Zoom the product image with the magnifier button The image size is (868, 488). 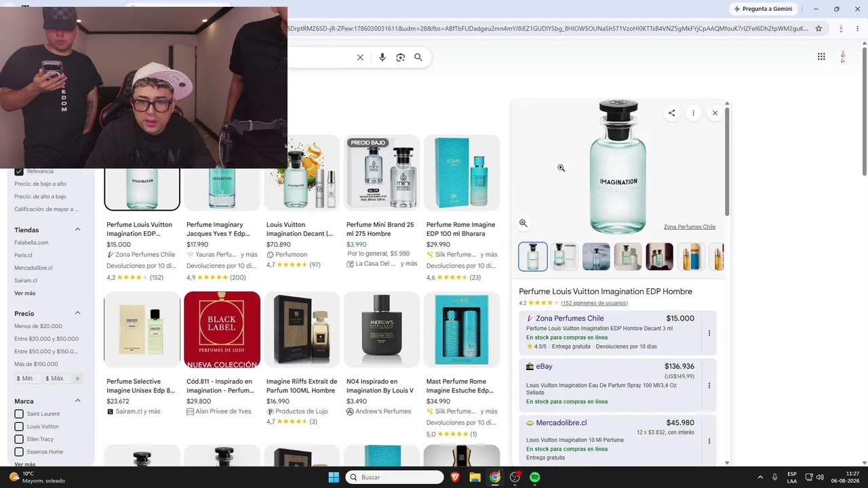[x=523, y=223]
